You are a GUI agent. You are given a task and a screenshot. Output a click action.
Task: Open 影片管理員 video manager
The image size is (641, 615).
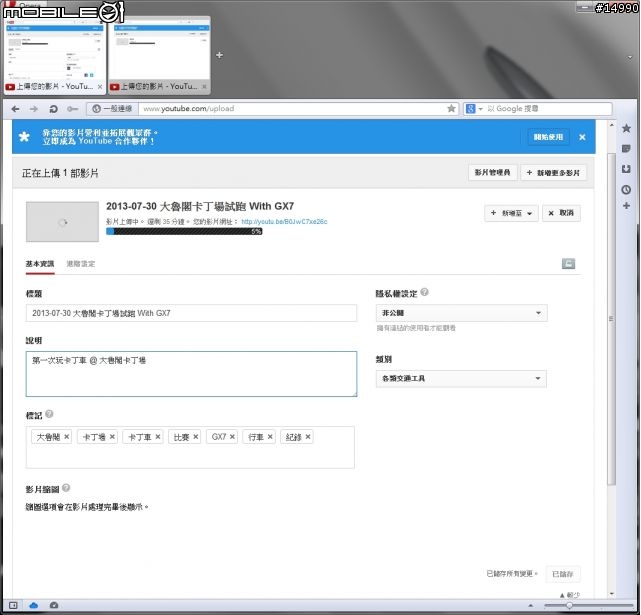tap(493, 173)
